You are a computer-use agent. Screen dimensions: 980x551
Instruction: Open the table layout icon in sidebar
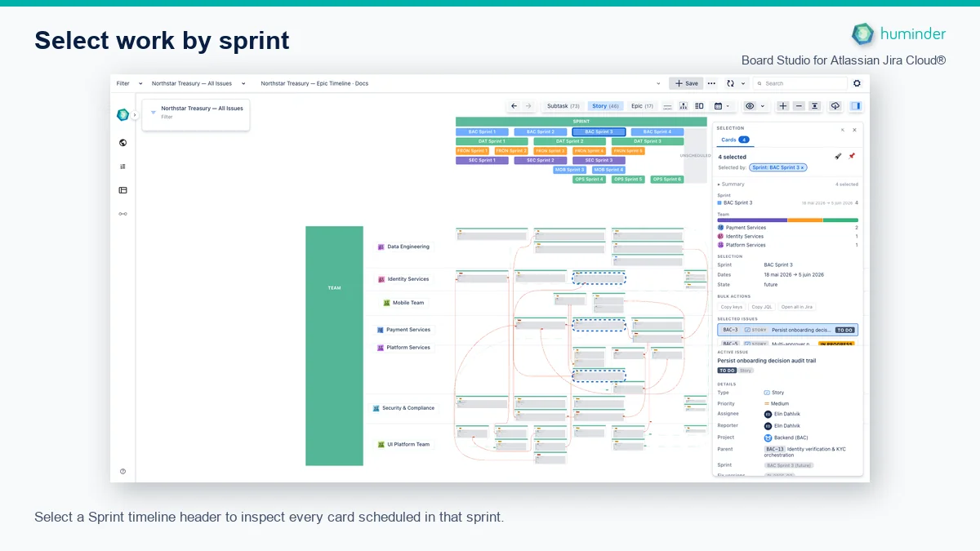122,190
